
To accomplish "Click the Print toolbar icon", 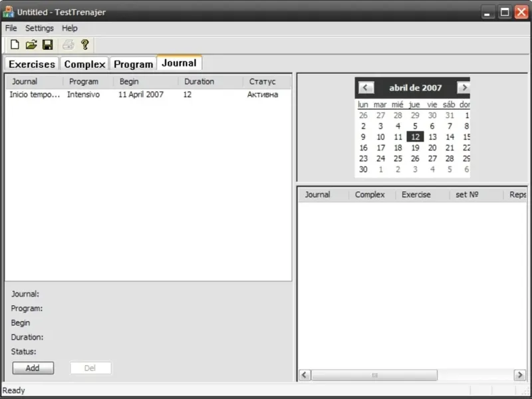I will click(x=68, y=45).
